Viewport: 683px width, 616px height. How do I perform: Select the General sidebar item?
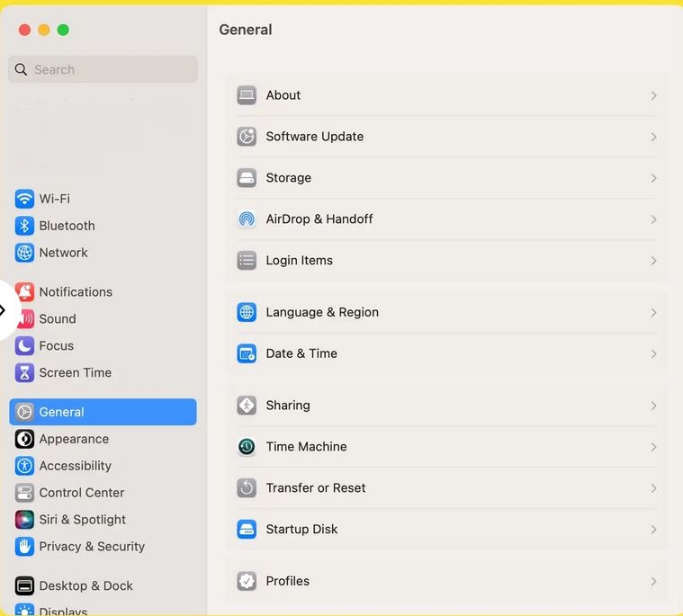tap(103, 412)
